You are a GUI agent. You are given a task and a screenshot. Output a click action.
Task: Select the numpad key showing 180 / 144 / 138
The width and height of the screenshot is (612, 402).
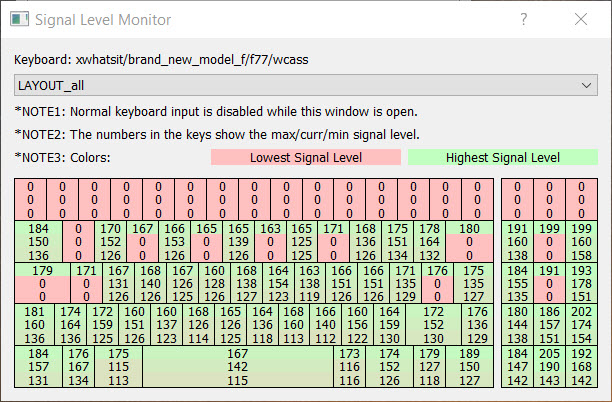point(517,325)
